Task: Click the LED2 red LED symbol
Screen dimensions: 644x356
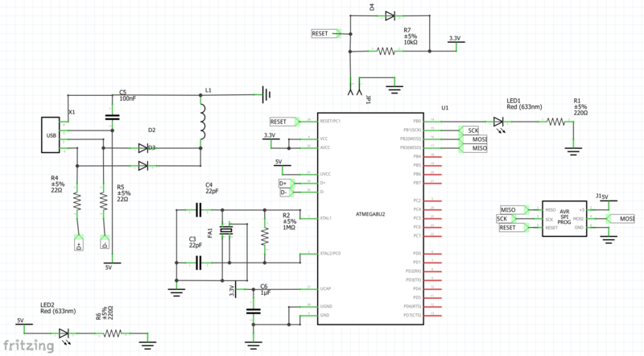Action: click(64, 333)
